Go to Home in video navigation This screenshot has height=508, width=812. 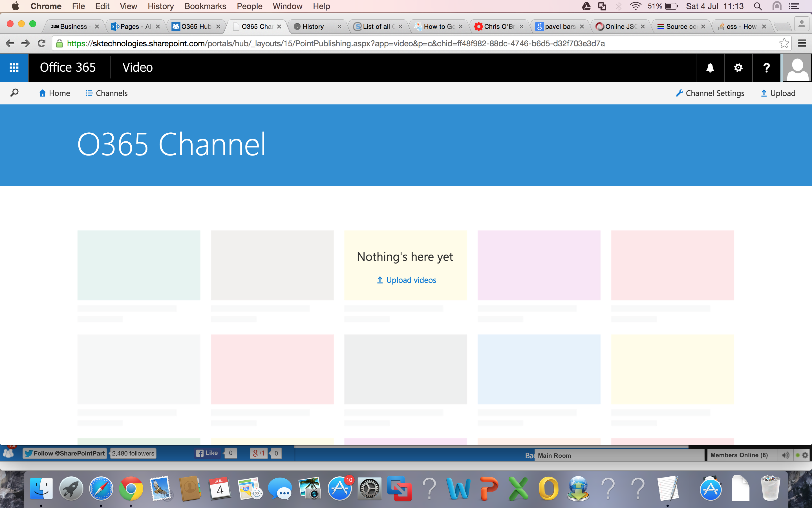tap(54, 93)
